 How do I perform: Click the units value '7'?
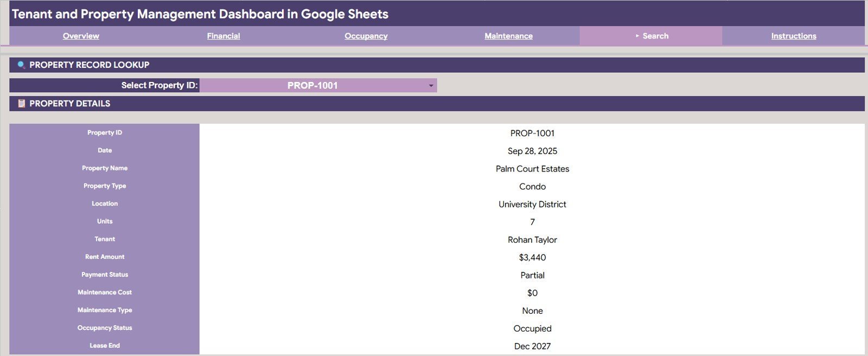[532, 222]
